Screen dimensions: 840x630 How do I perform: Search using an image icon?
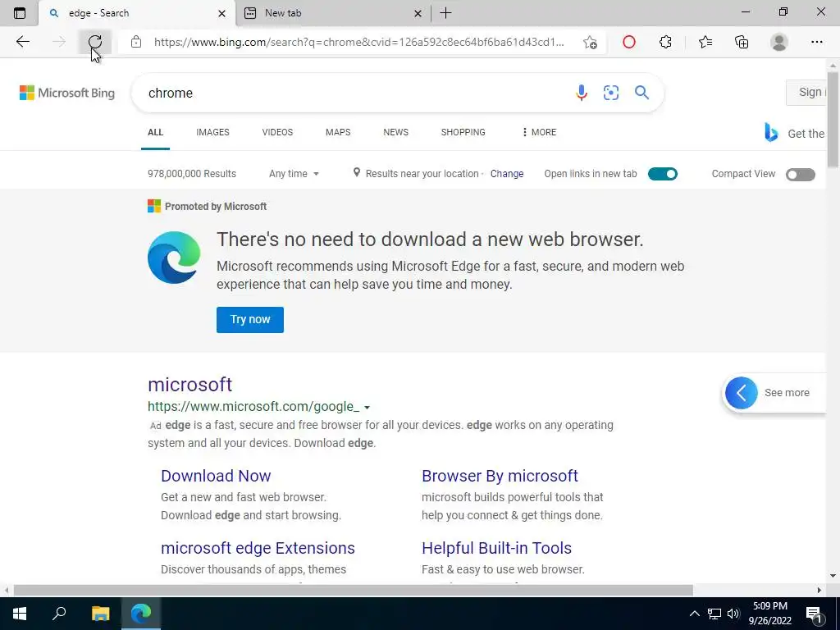[x=610, y=93]
